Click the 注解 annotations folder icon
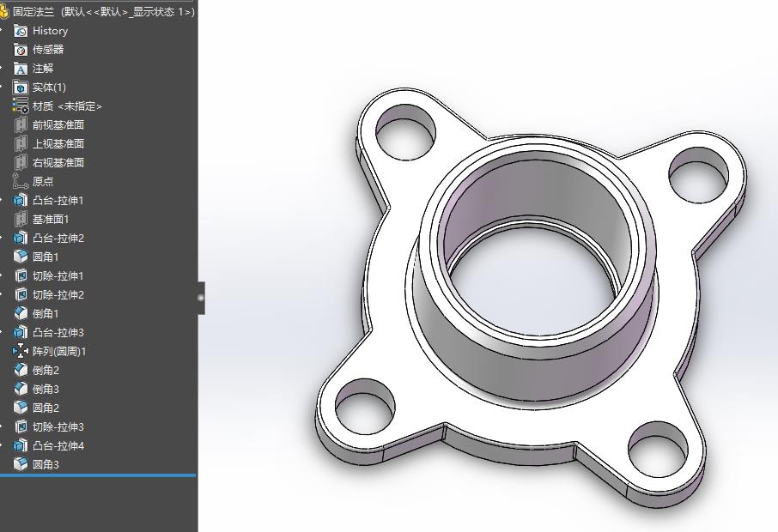Viewport: 778px width, 532px height. tap(21, 69)
